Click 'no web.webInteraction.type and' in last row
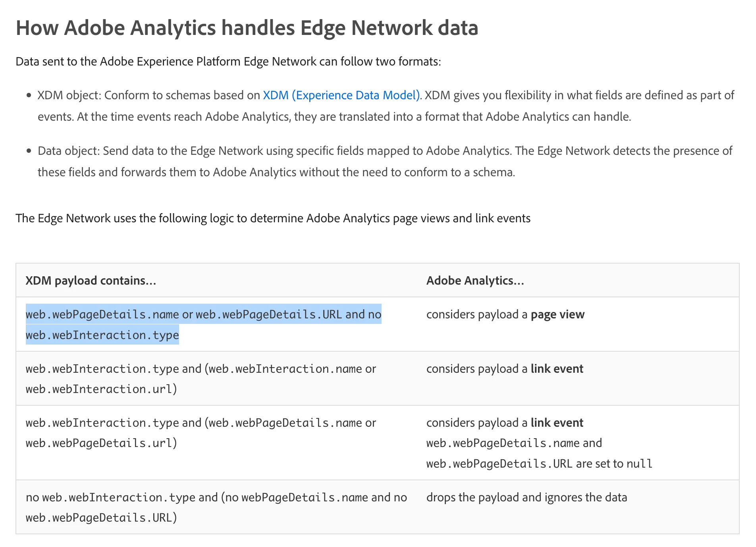 (x=122, y=497)
